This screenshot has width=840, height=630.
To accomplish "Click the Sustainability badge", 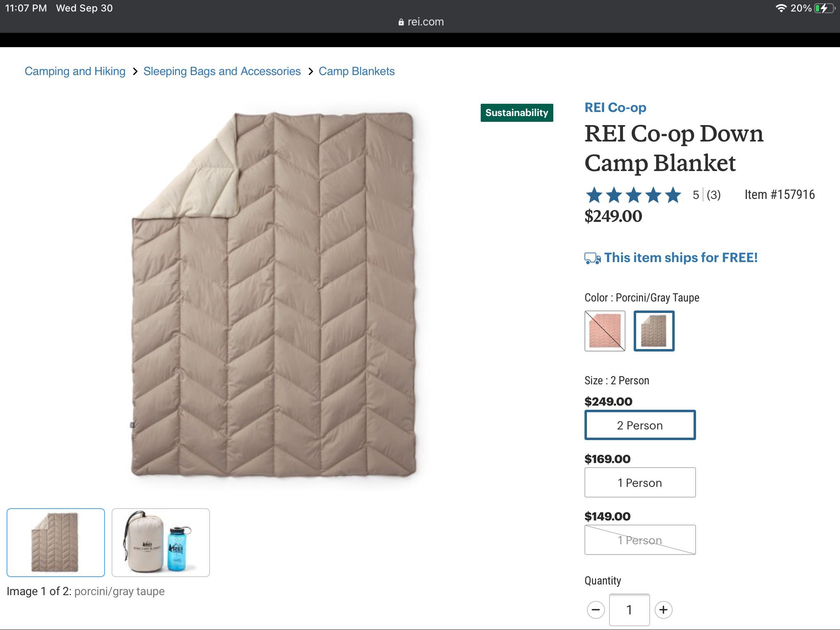I will [x=517, y=112].
